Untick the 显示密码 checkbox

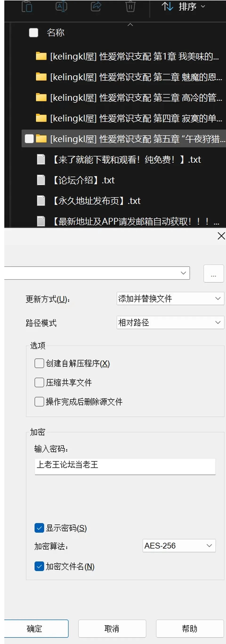tap(39, 528)
